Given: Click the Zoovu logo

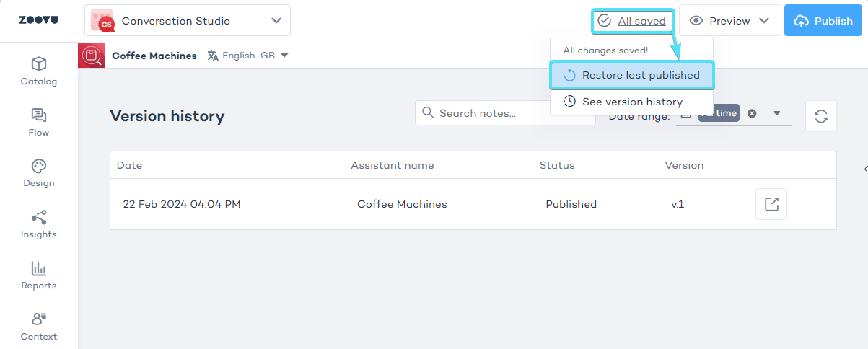Looking at the screenshot, I should click(x=38, y=20).
